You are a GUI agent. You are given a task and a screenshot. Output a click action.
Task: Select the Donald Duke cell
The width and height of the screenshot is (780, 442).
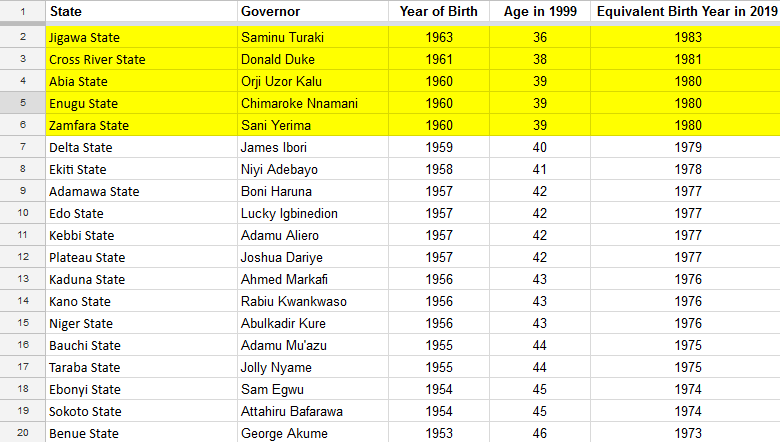click(313, 59)
